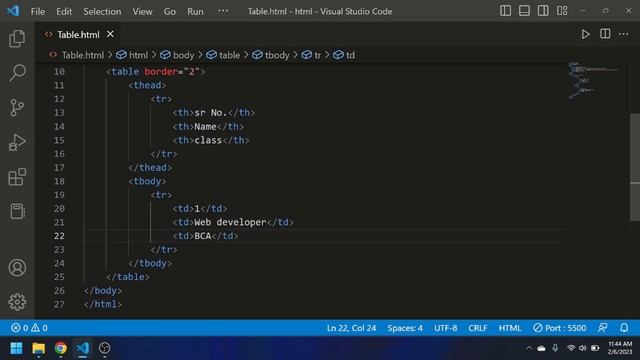Click the Wi-Fi network tray icon
Screen dimensions: 640x360
[x=571, y=348]
